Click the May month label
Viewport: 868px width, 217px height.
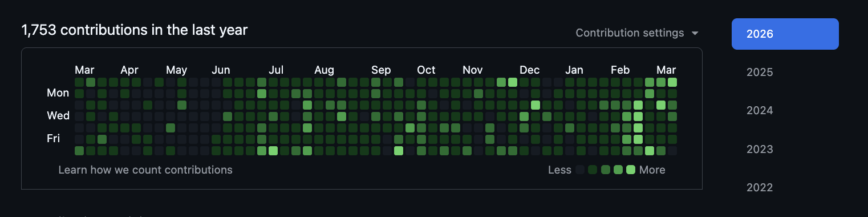tap(177, 70)
